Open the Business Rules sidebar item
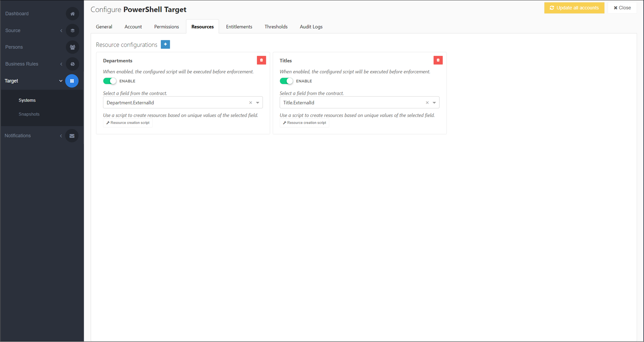The height and width of the screenshot is (342, 644). 22,64
